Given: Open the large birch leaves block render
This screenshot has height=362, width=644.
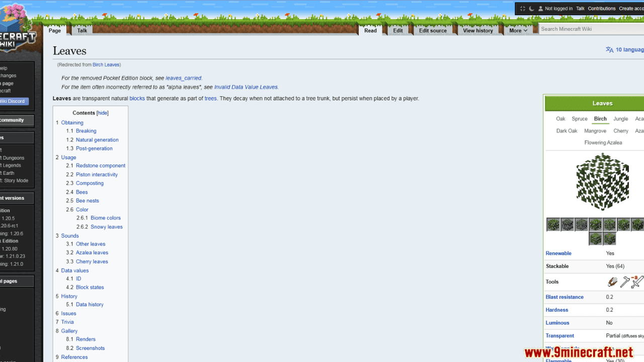Looking at the screenshot, I should coord(602,182).
